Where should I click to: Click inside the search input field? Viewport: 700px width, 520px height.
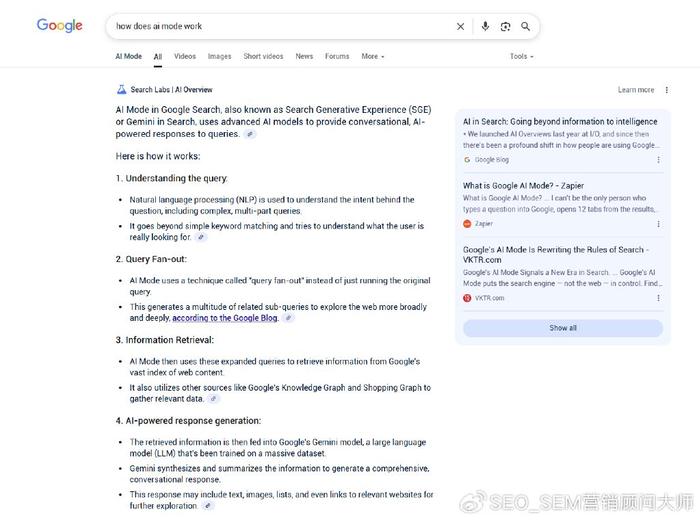click(x=281, y=26)
